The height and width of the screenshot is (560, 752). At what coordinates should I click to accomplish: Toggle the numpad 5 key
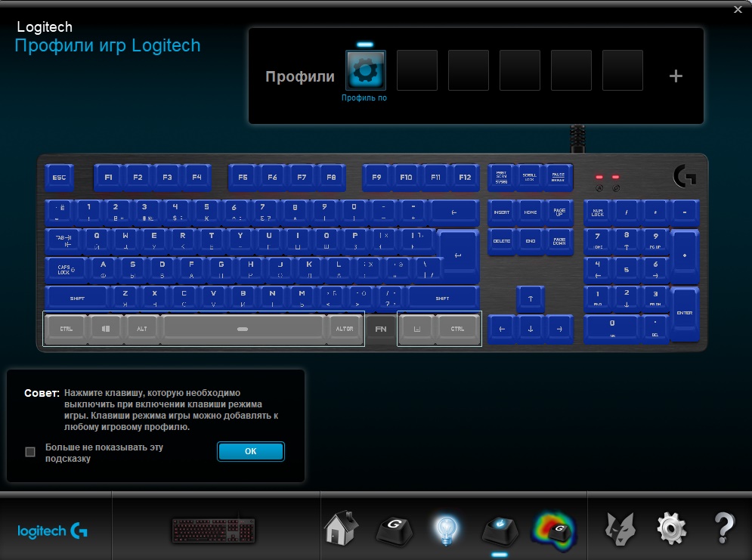click(x=627, y=270)
